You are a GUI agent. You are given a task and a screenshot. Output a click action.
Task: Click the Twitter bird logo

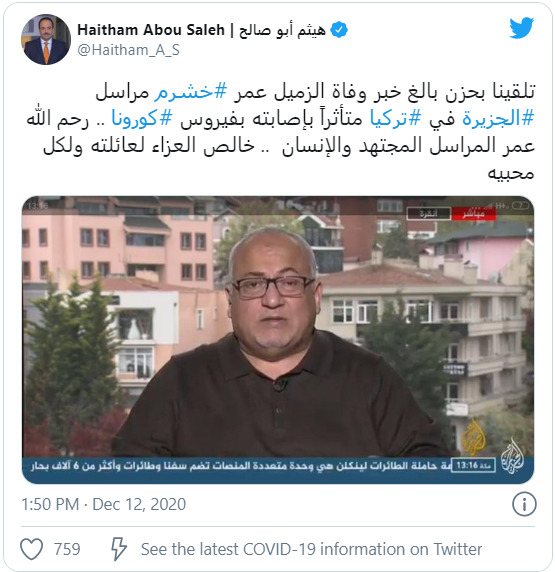(x=521, y=28)
